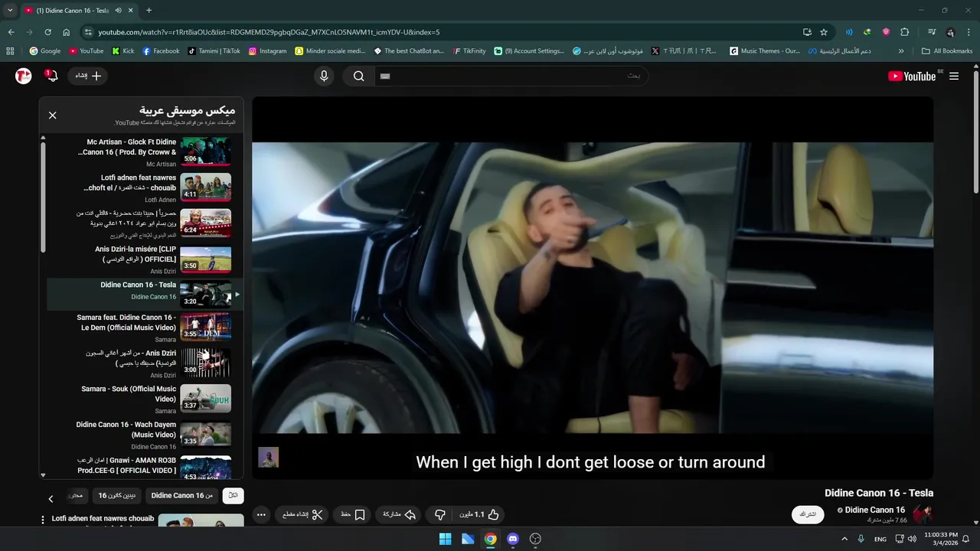The height and width of the screenshot is (551, 980).
Task: Click the channel avatar beside Didine Canon 16
Action: 923,514
